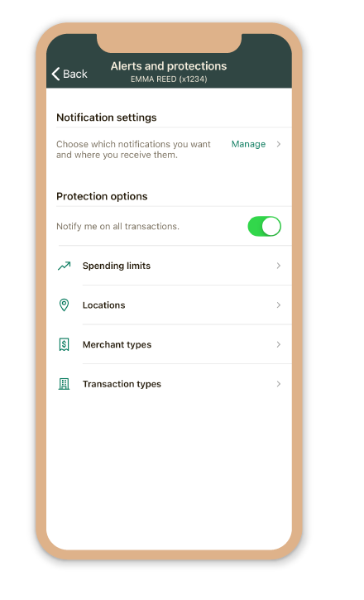The height and width of the screenshot is (600, 364).
Task: Click the Spending limits trend icon
Action: [65, 266]
